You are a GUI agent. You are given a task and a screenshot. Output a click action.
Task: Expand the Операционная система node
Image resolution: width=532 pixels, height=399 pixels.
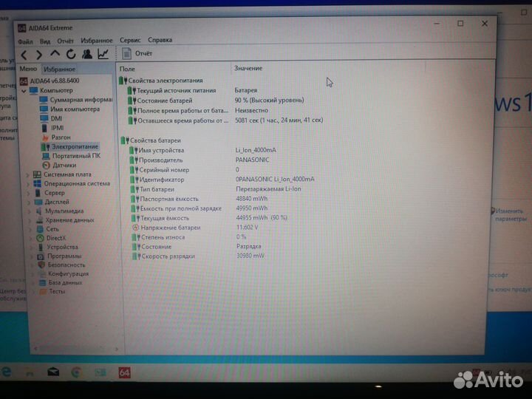pyautogui.click(x=28, y=184)
